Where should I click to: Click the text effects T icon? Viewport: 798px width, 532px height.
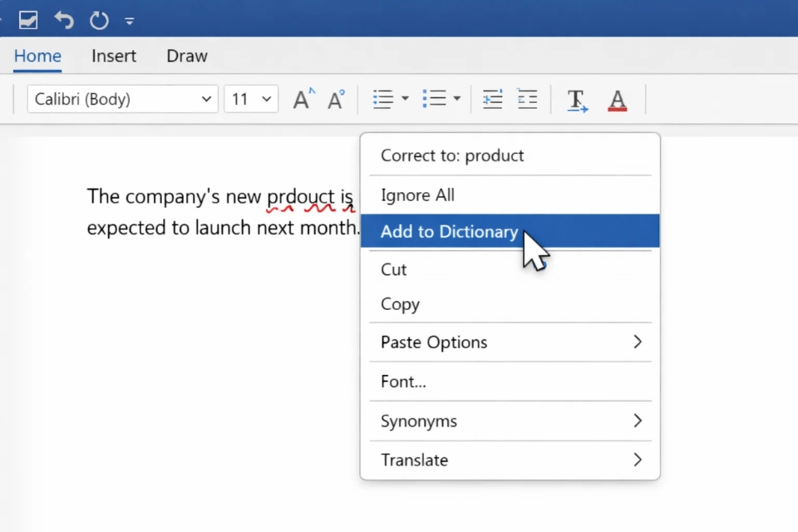(577, 101)
